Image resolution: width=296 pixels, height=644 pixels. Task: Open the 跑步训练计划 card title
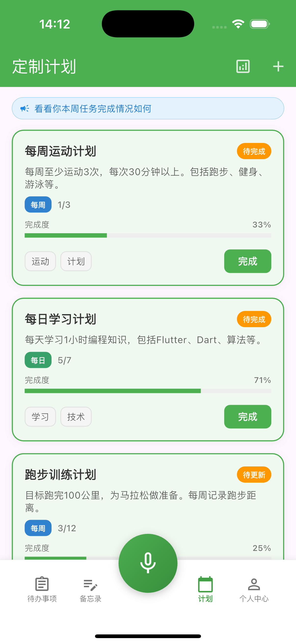(x=60, y=475)
